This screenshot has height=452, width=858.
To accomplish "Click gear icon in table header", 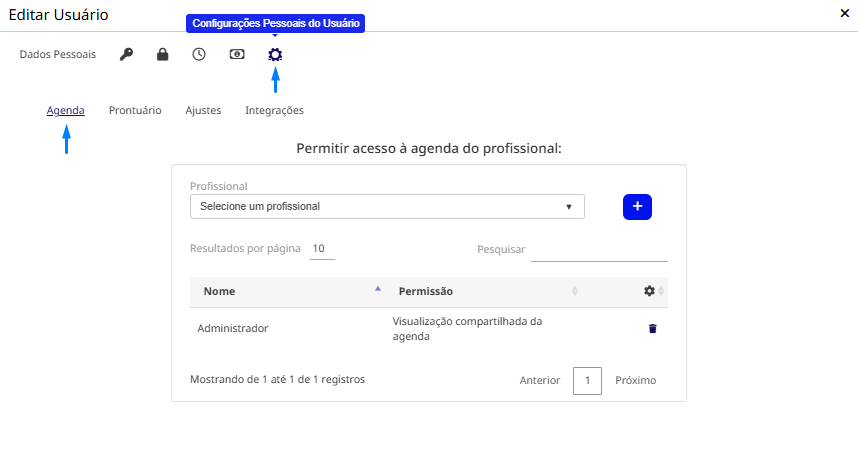I will (x=649, y=291).
